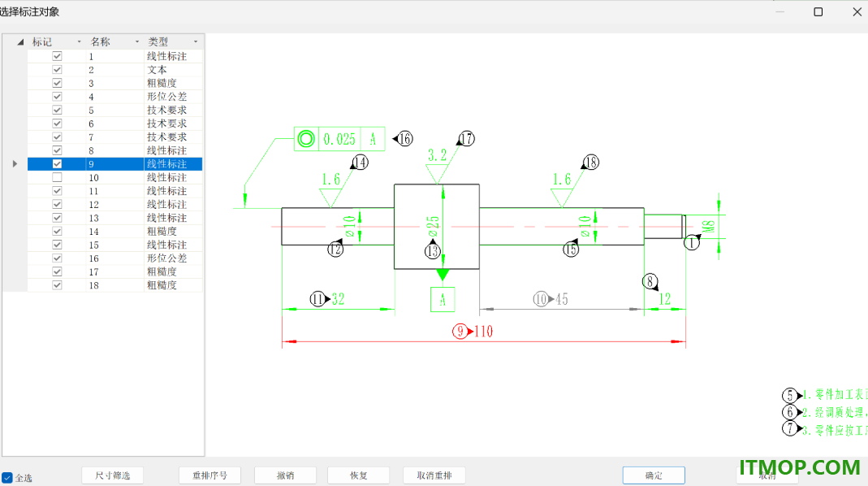The width and height of the screenshot is (868, 486).
Task: Click the 取消重排 button
Action: 434,475
